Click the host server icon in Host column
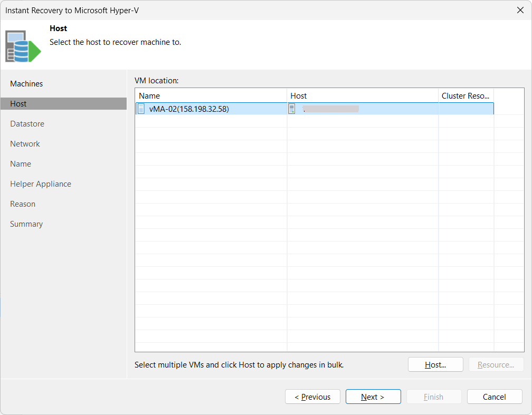Image resolution: width=532 pixels, height=415 pixels. coord(291,109)
